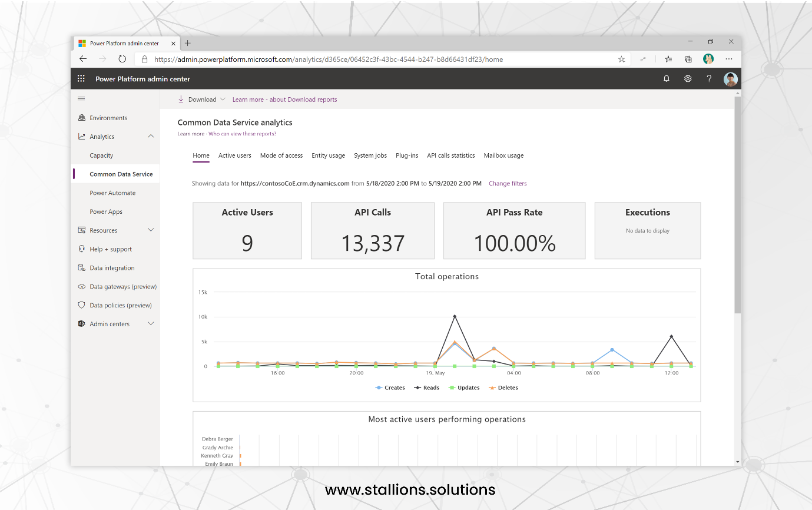Image resolution: width=812 pixels, height=510 pixels.
Task: Click the Data integration sidebar icon
Action: pyautogui.click(x=82, y=268)
